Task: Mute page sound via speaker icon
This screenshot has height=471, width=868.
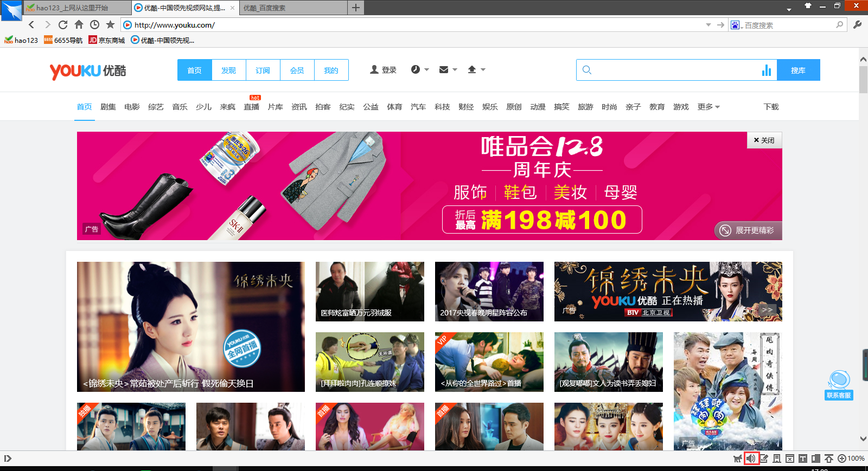Action: pyautogui.click(x=751, y=459)
